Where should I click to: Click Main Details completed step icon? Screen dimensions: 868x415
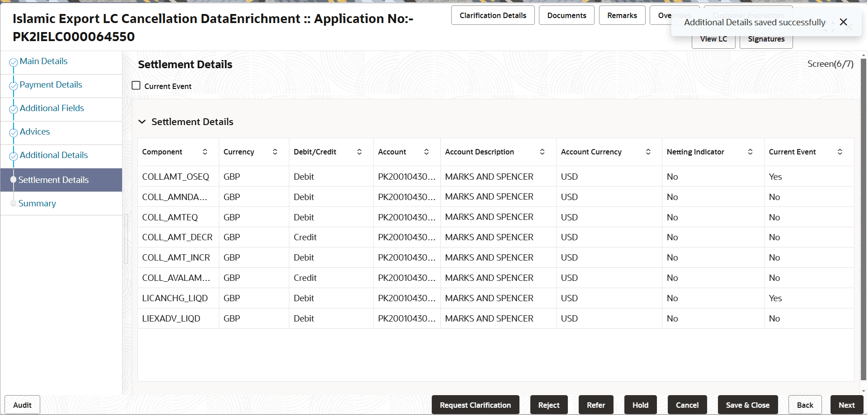pyautogui.click(x=14, y=62)
